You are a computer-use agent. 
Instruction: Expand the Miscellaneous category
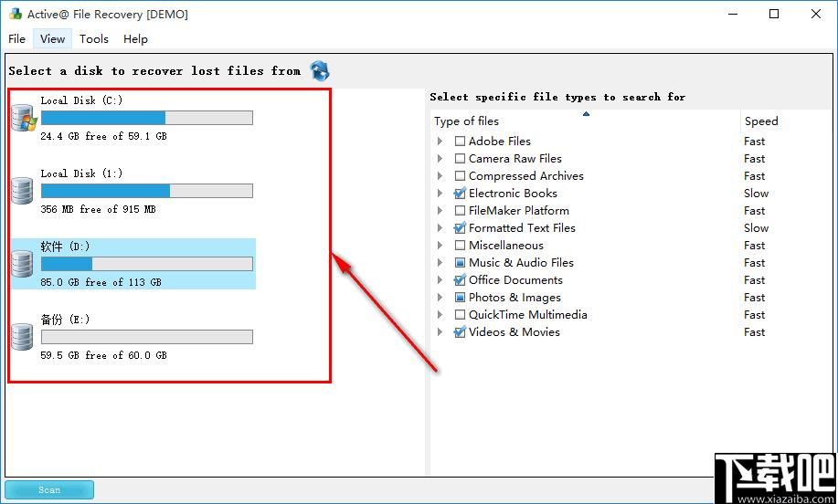(x=440, y=246)
